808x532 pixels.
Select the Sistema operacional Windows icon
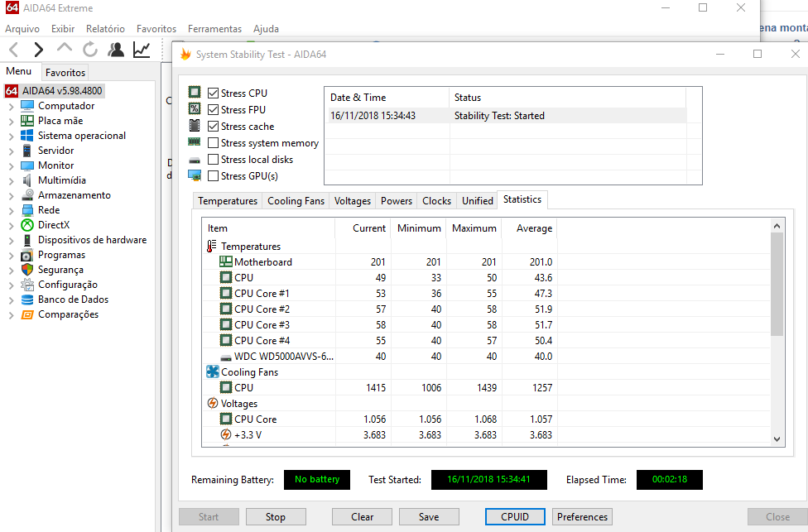pyautogui.click(x=27, y=136)
